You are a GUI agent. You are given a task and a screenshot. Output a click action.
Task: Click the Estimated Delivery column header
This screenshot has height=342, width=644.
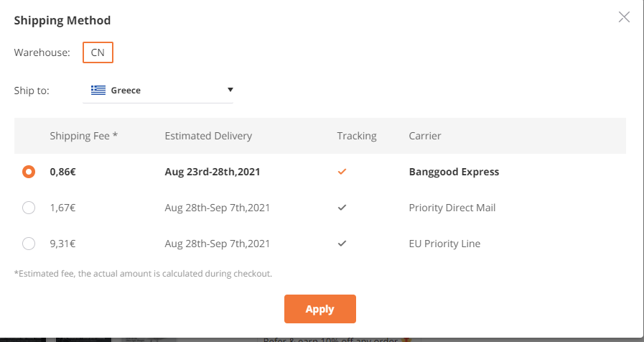click(x=208, y=136)
